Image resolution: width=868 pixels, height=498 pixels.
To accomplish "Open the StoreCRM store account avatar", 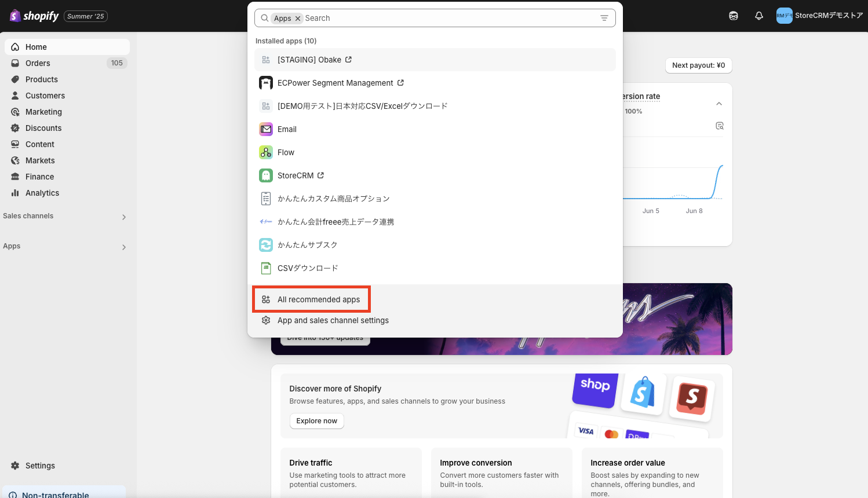I will coord(784,16).
